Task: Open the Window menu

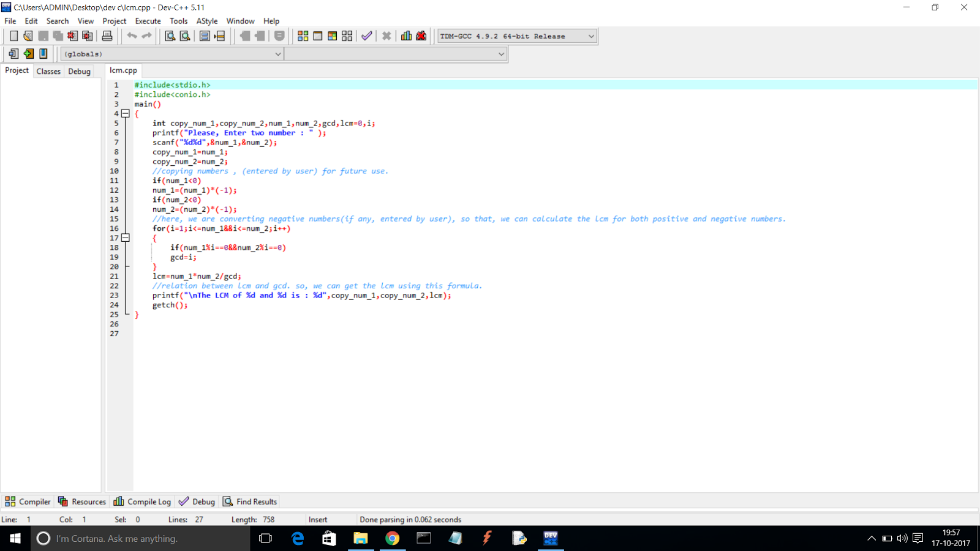Action: pos(241,21)
